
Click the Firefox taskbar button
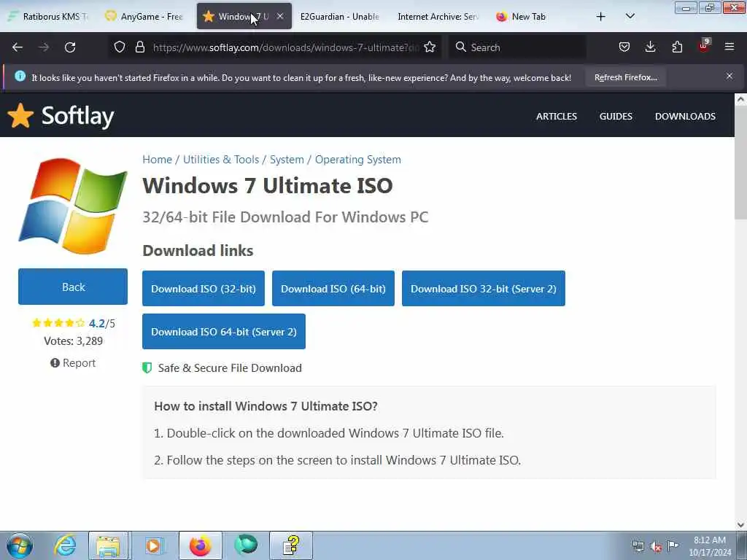200,545
